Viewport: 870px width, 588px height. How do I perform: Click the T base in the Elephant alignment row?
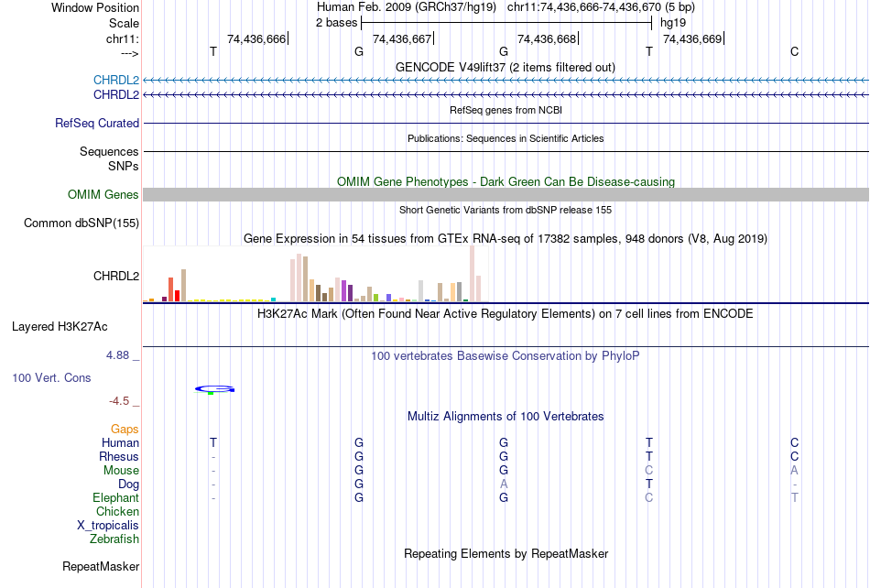click(795, 497)
